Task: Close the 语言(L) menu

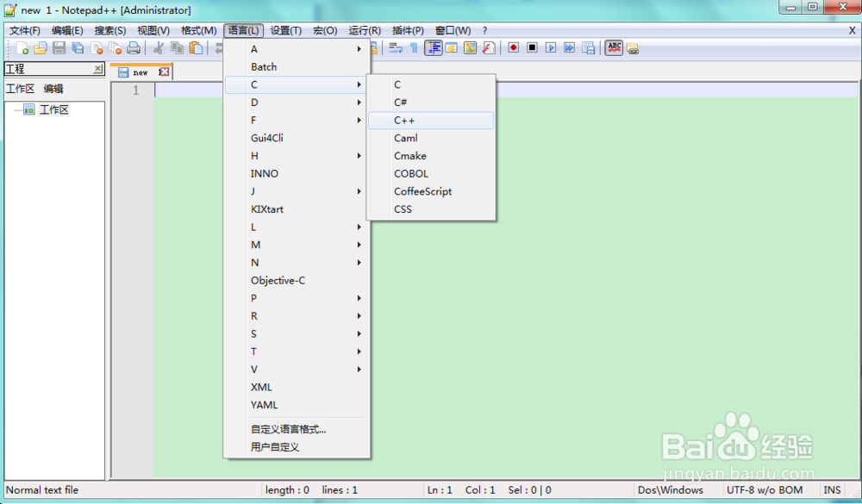Action: [x=244, y=30]
